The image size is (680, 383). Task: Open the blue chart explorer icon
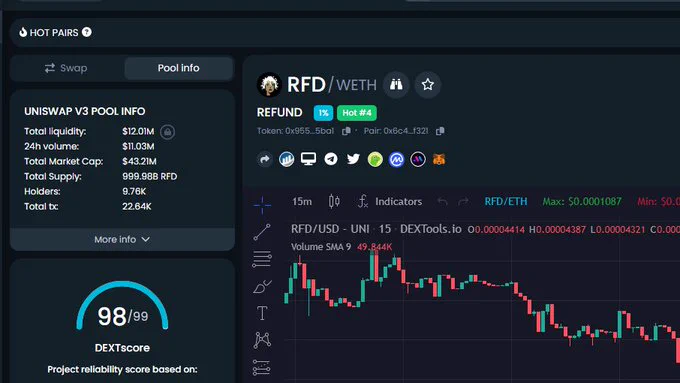click(286, 160)
